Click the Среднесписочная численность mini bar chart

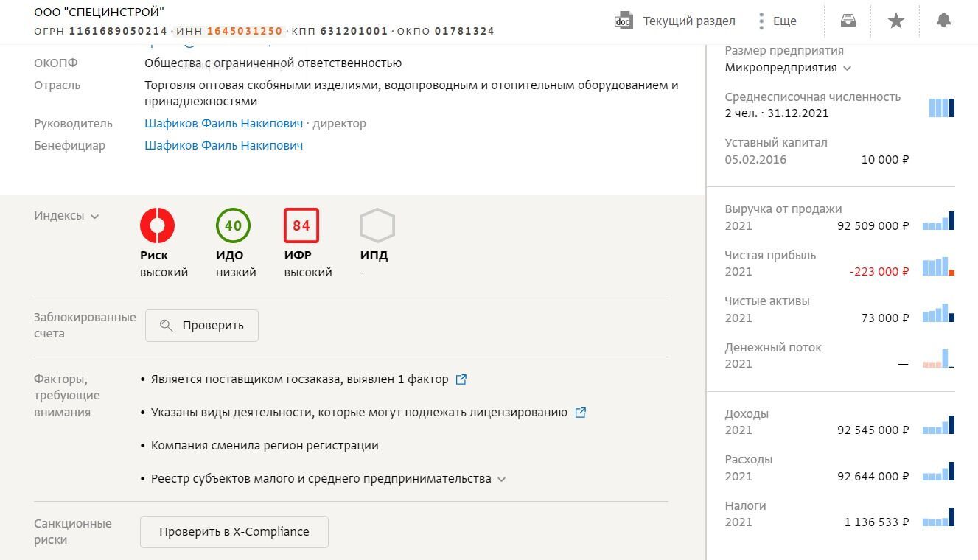point(941,108)
